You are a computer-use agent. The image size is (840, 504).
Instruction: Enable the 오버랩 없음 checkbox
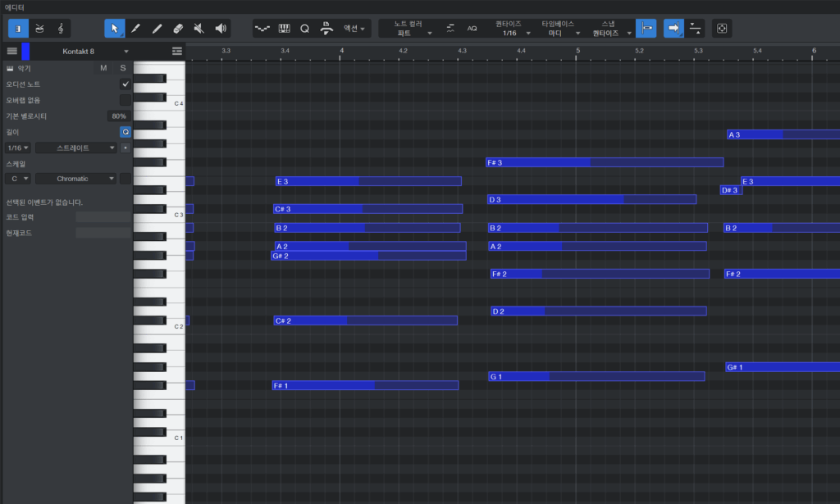pyautogui.click(x=126, y=100)
